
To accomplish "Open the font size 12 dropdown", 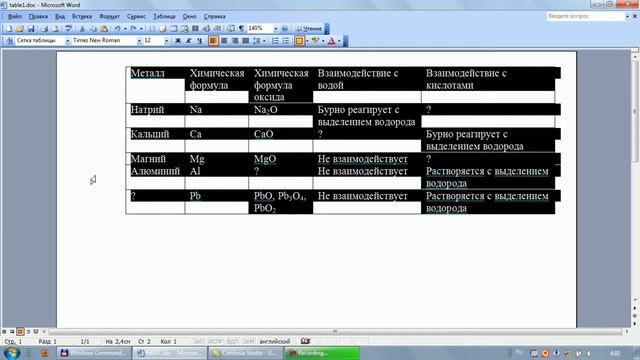I will click(x=167, y=41).
